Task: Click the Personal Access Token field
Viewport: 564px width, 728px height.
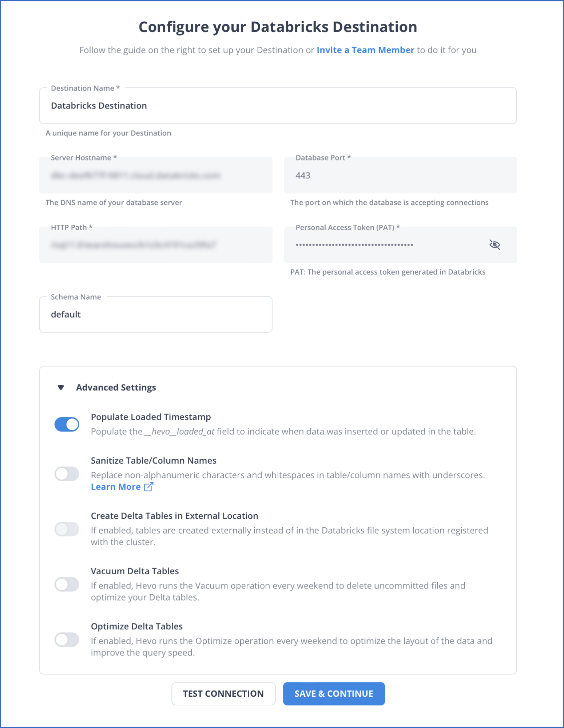Action: (400, 245)
